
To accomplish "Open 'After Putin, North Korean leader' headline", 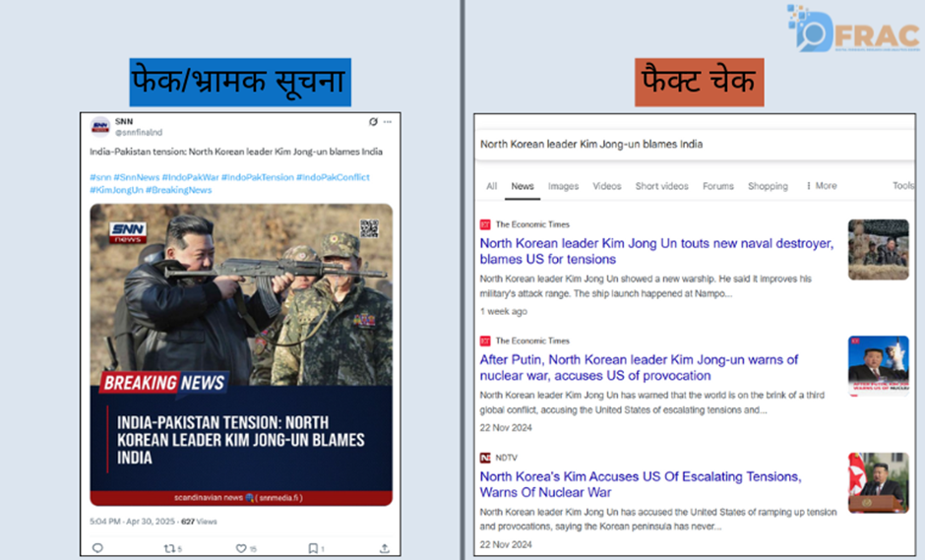I will [639, 368].
